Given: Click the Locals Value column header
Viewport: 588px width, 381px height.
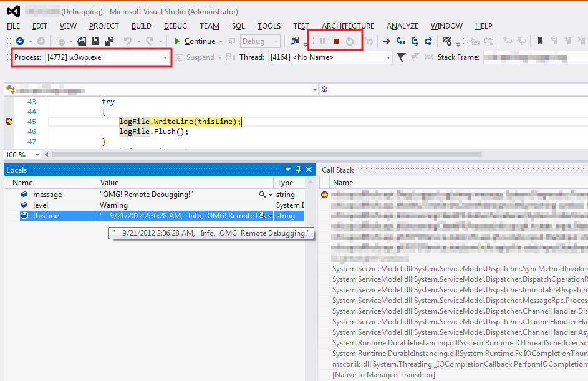Looking at the screenshot, I should [185, 183].
